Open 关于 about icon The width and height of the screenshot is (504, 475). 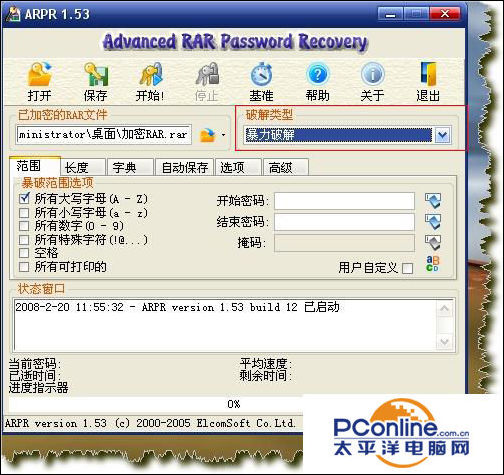click(373, 74)
